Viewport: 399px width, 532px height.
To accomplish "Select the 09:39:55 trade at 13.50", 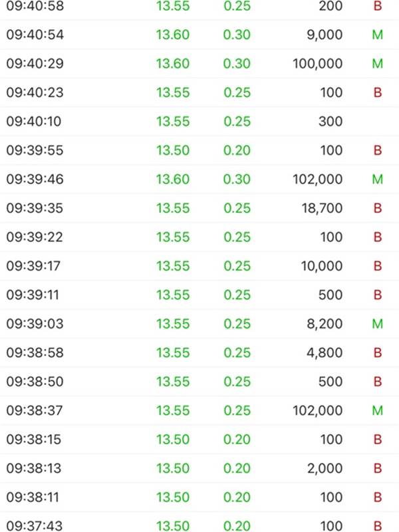I will coord(199,150).
